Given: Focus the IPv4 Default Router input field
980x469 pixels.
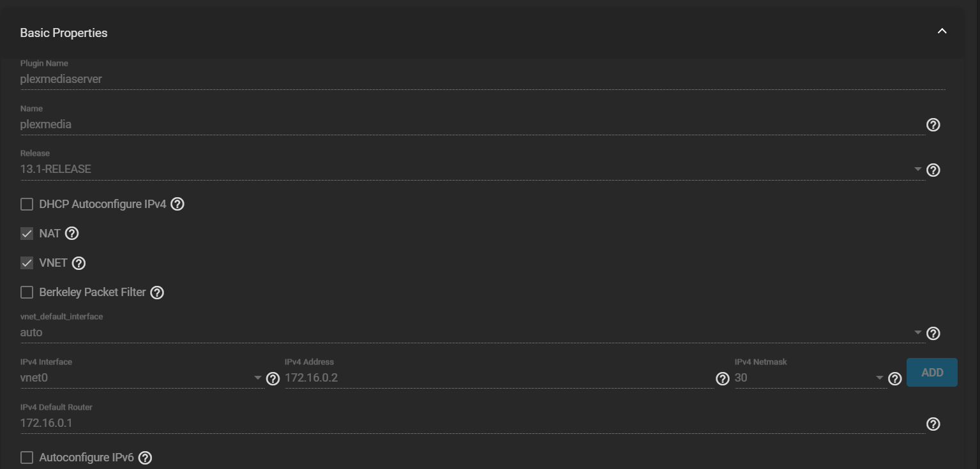Looking at the screenshot, I should pos(472,423).
